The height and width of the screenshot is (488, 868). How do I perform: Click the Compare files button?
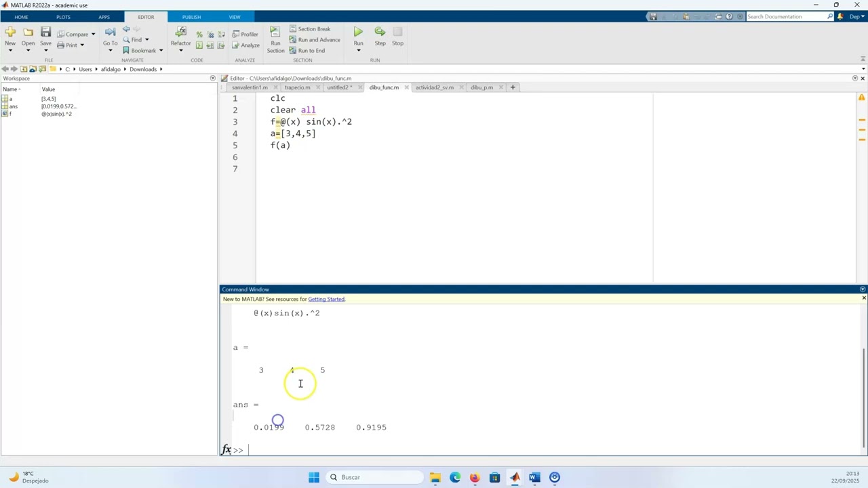click(x=73, y=34)
